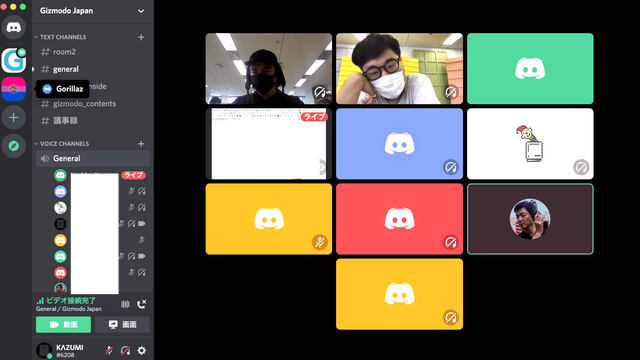
Task: Open the live screen share tile
Action: [269, 144]
